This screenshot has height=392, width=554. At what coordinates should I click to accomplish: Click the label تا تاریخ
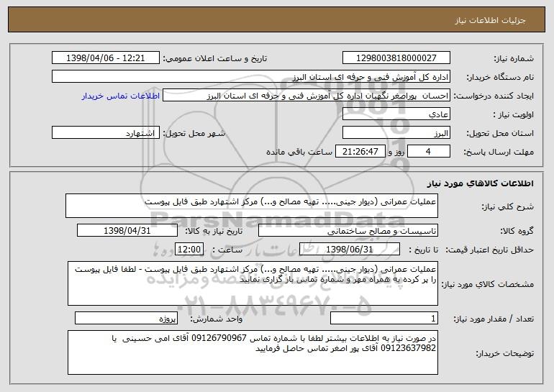click(423, 250)
